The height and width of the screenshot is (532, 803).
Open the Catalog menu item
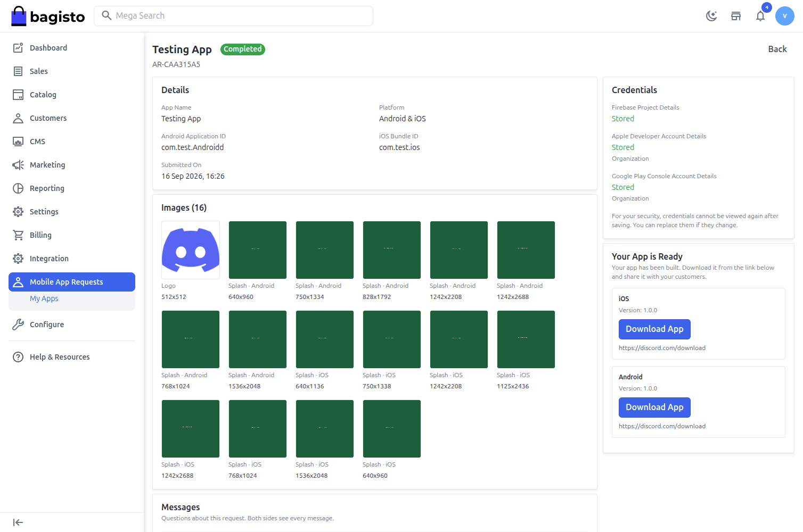click(x=72, y=95)
